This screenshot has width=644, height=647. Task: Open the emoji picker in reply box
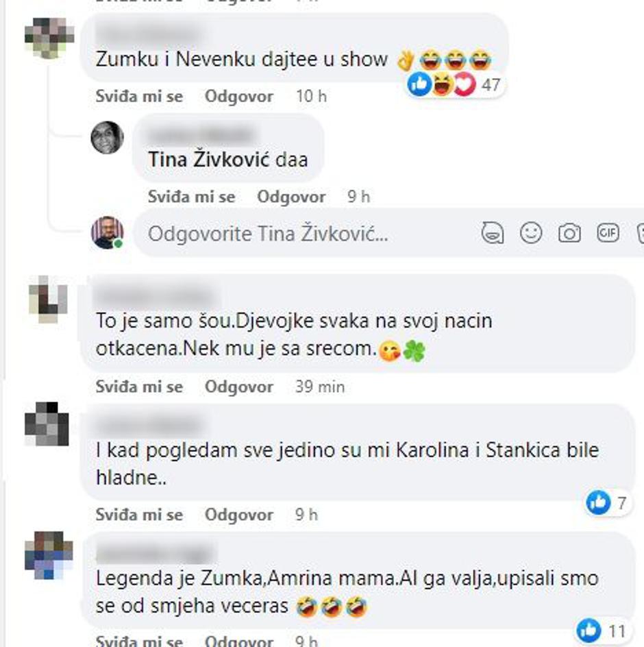pos(531,233)
